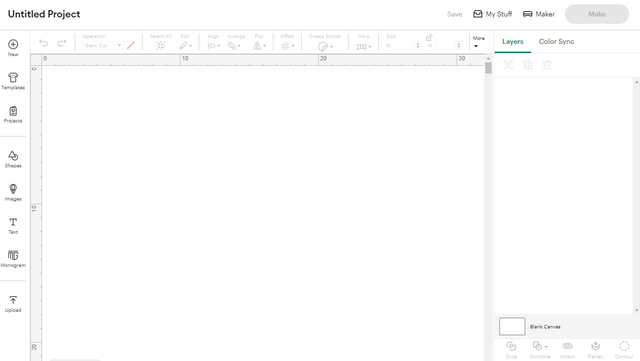This screenshot has height=361, width=640.
Task: Select the Maker machine option
Action: tap(539, 14)
